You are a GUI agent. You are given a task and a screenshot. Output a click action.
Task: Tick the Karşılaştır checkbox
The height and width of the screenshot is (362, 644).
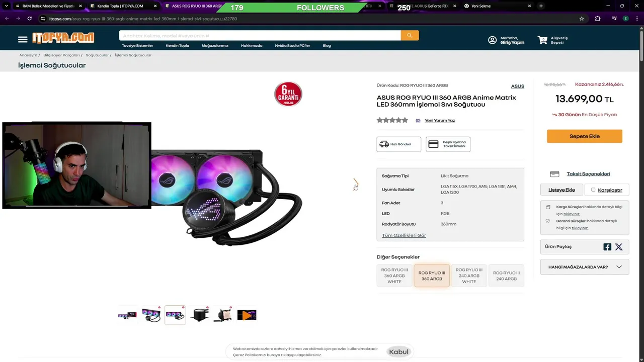593,190
